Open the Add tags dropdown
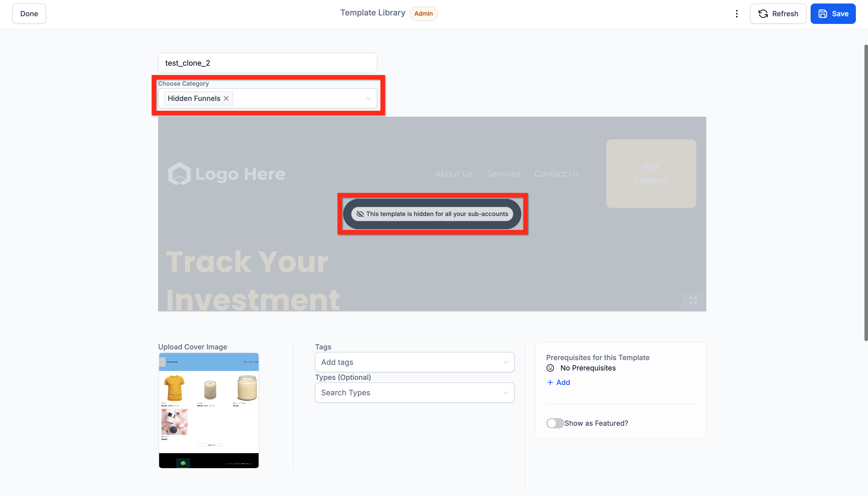This screenshot has width=868, height=496. click(x=414, y=362)
